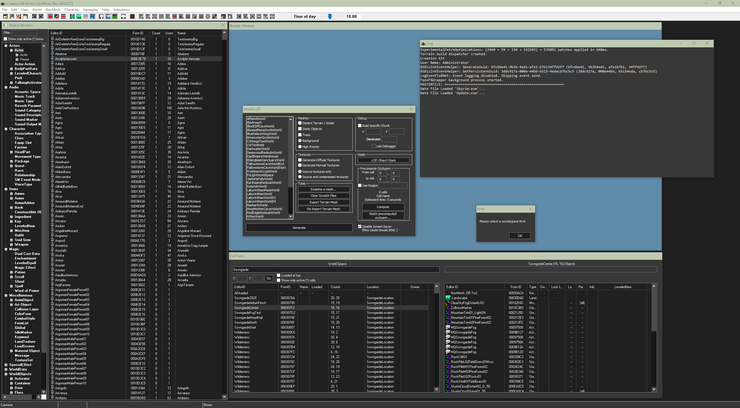Click the Creation Kit app icon in title bar
Viewport: 740px width, 408px height.
click(4, 3)
